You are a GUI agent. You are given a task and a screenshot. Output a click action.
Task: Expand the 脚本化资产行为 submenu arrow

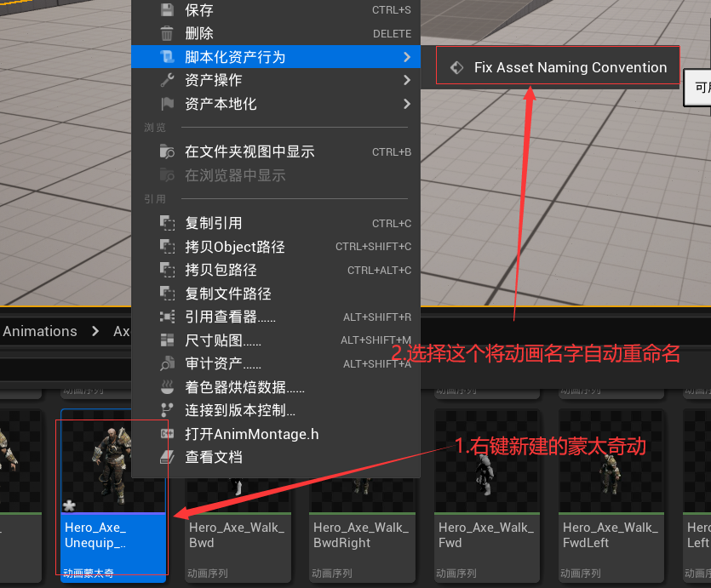[x=407, y=57]
